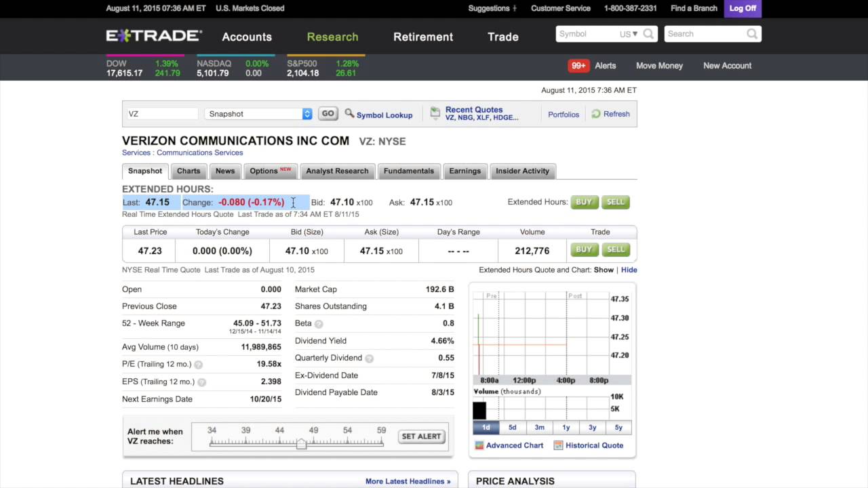
Task: Click the Quarterly Dividend help icon
Action: coord(369,359)
